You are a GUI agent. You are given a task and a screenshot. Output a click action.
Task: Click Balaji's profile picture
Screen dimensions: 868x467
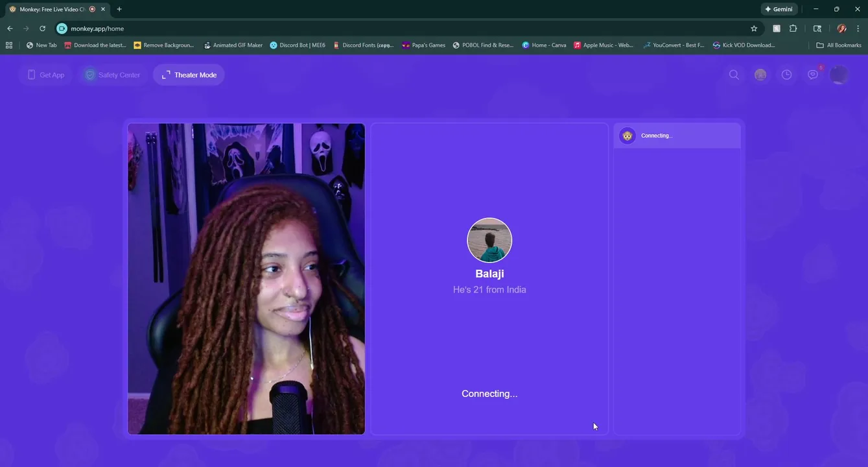point(489,240)
